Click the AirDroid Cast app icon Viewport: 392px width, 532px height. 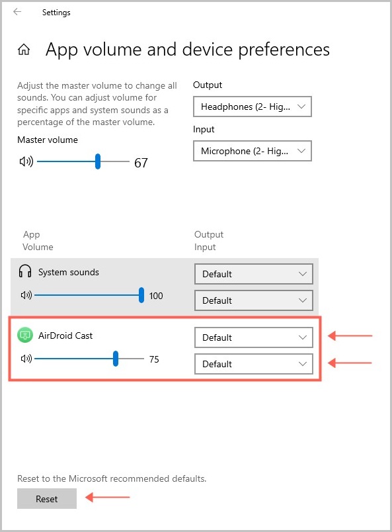point(25,335)
